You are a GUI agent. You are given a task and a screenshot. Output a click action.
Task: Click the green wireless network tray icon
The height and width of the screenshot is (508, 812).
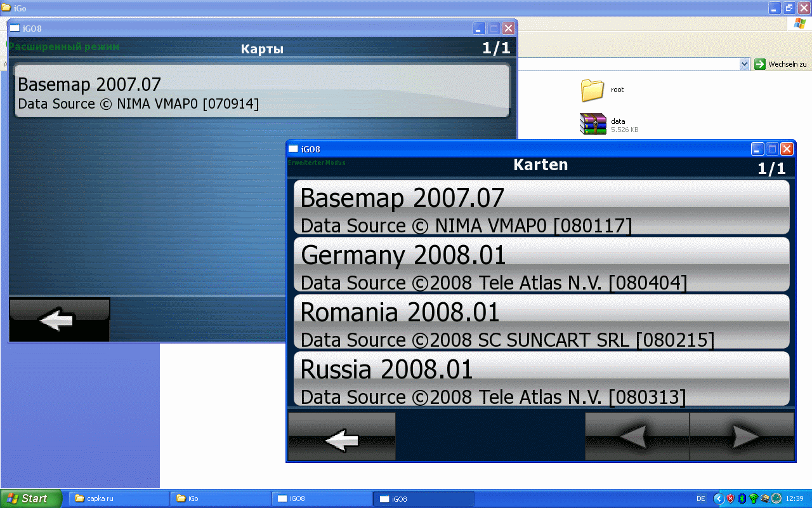[753, 498]
